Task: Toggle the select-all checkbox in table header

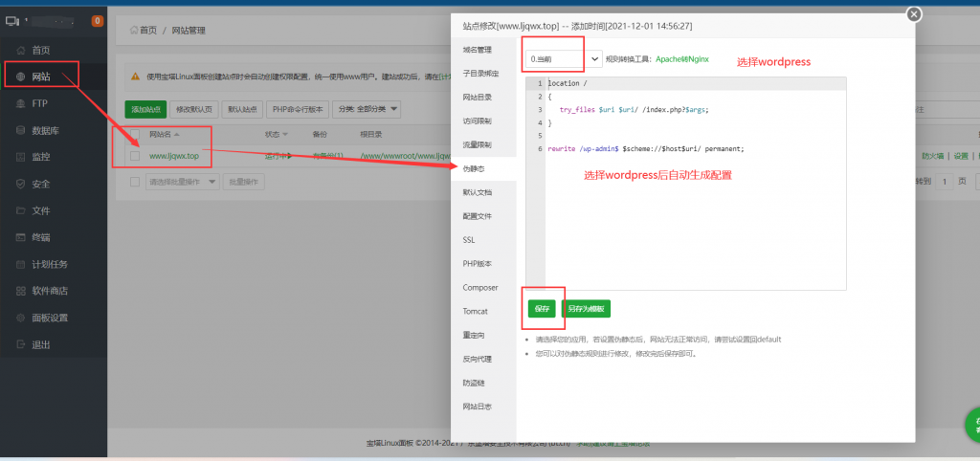Action: (x=135, y=135)
